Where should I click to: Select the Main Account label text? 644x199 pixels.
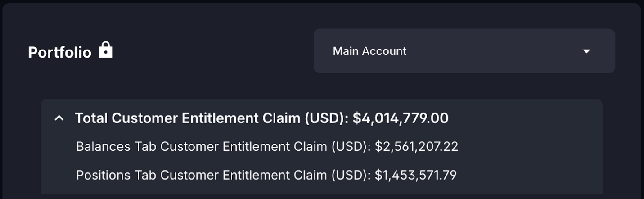tap(369, 51)
